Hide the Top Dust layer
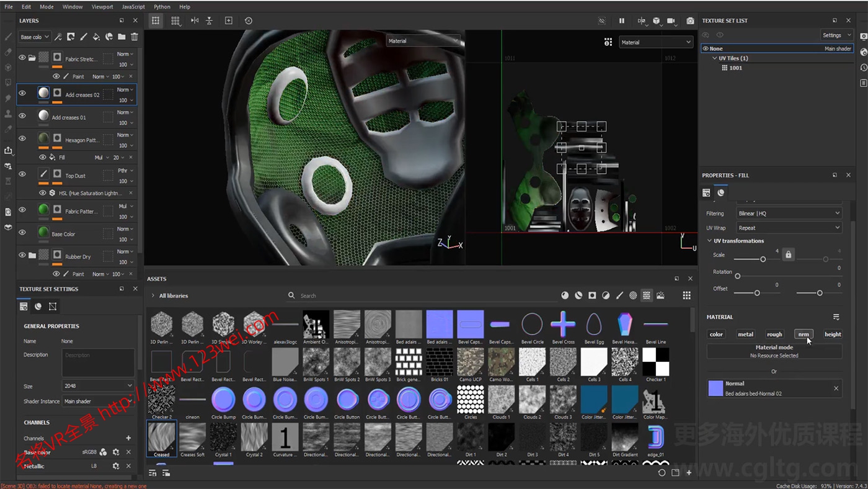The image size is (868, 489). tap(22, 174)
